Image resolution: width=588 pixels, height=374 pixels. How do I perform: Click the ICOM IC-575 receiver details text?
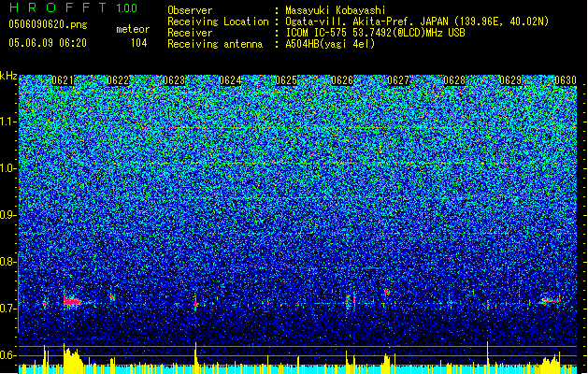coord(375,33)
